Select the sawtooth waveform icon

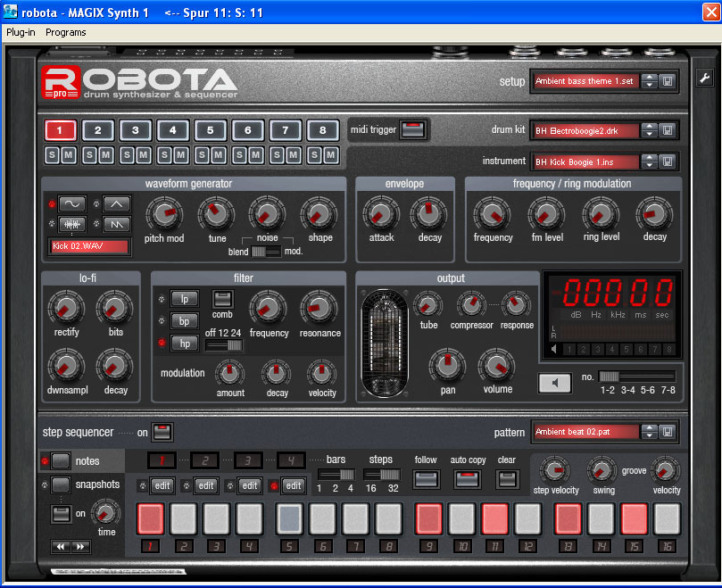coord(117,223)
